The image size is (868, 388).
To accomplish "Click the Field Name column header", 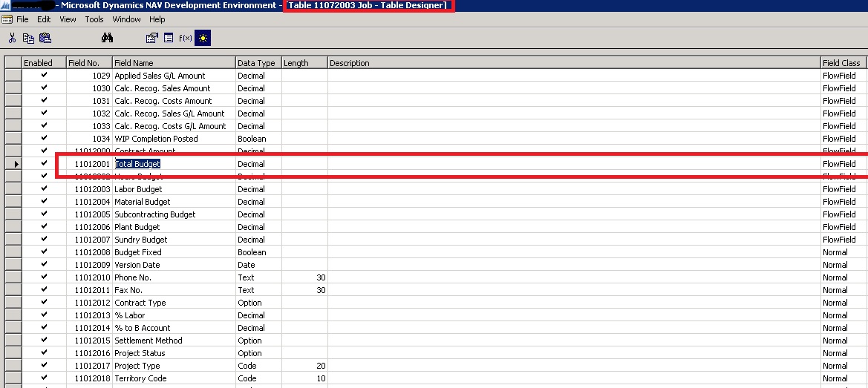I will pos(174,63).
